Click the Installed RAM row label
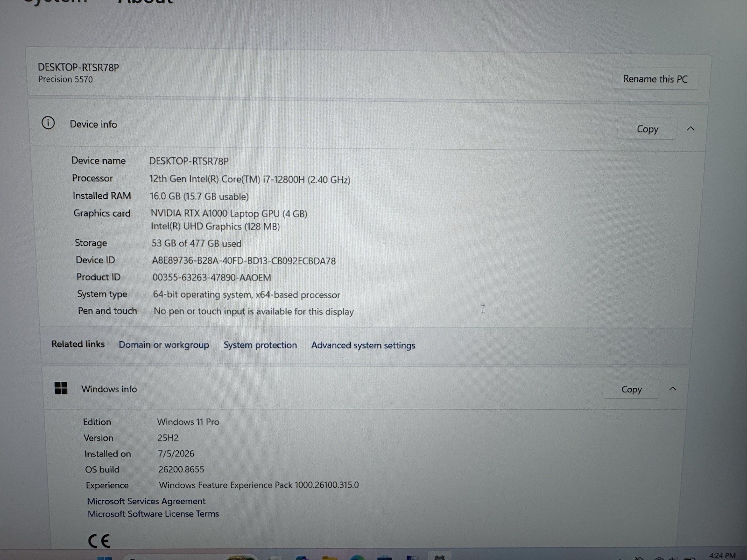Viewport: 747px width, 560px height. click(102, 196)
